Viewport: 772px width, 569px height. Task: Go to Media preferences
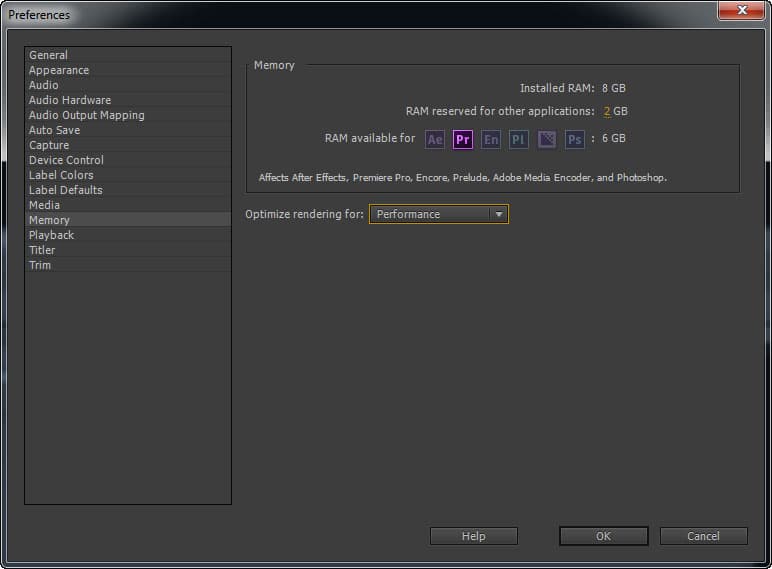point(128,205)
